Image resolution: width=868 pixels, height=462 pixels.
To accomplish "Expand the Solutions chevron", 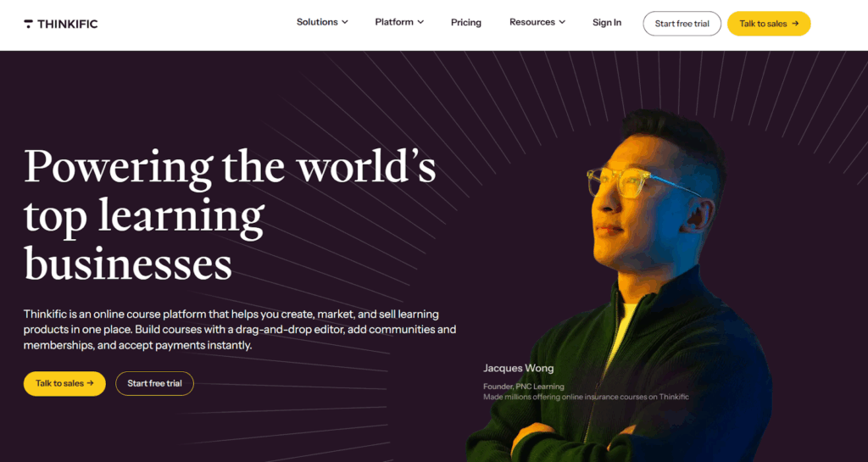I will tap(345, 22).
